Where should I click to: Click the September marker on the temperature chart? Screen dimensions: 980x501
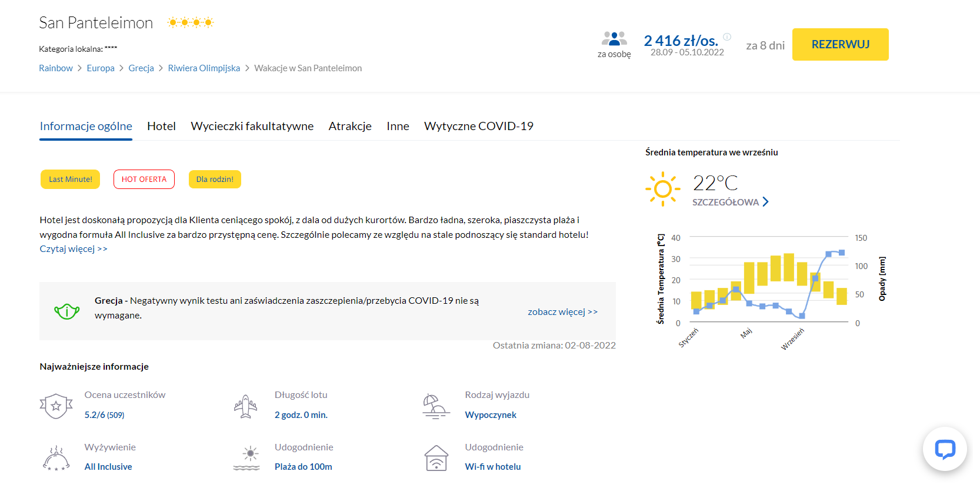pyautogui.click(x=802, y=316)
